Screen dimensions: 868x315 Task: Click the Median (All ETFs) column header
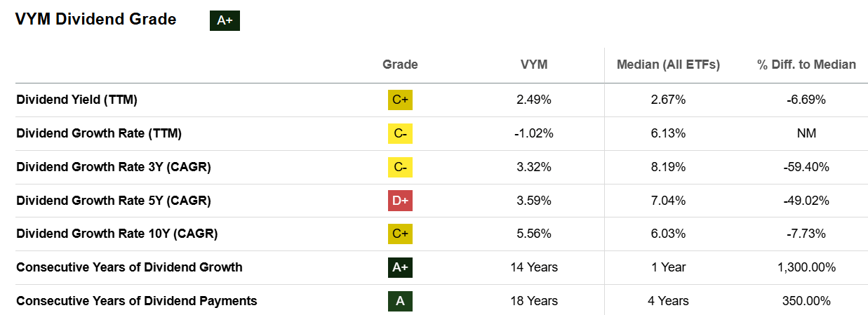[x=668, y=65]
